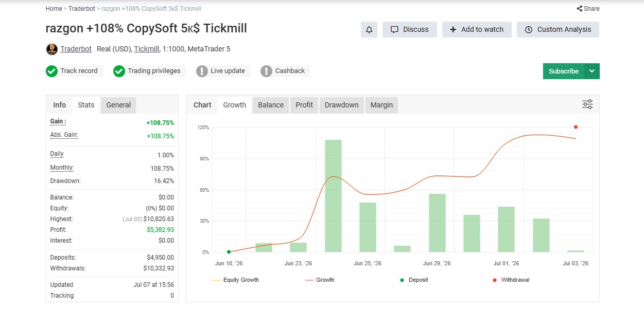Click the green Subscribe button
Screen dimensions: 644x309
click(564, 71)
